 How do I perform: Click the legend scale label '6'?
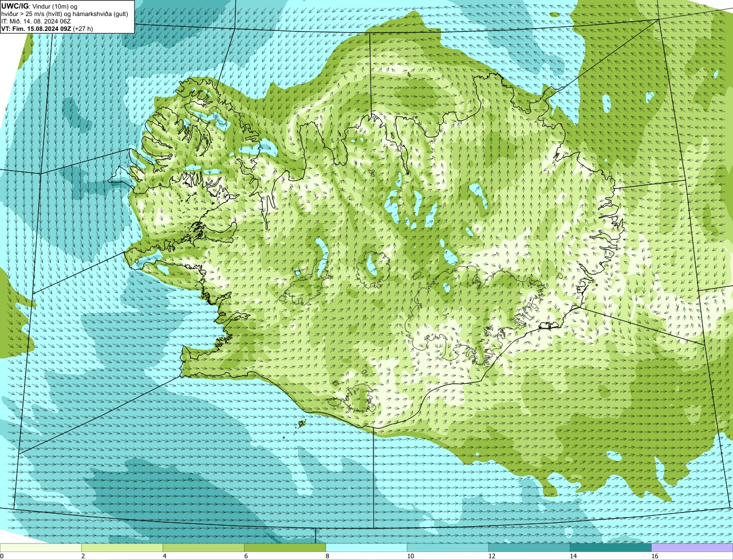click(x=246, y=556)
